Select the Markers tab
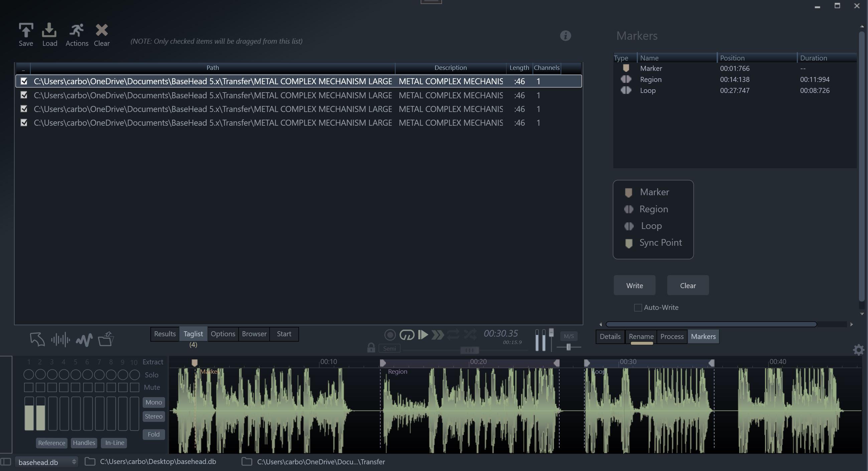 coord(703,337)
